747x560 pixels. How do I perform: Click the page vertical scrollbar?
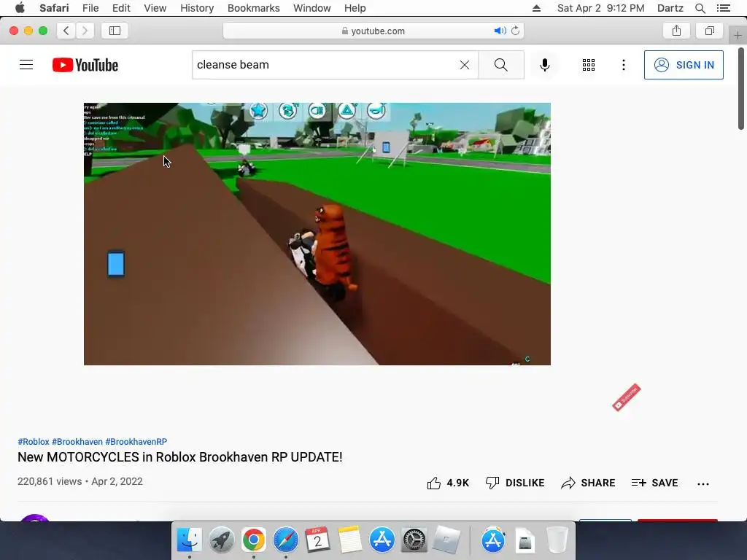(741, 88)
